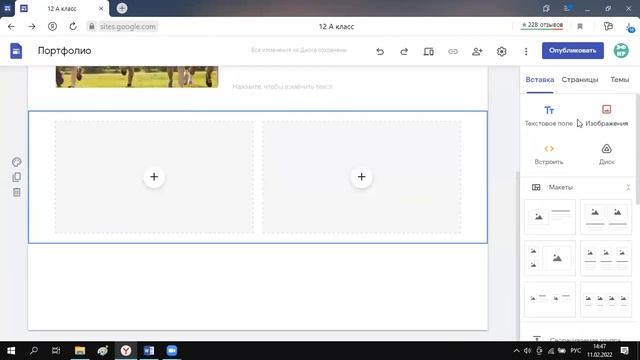Go back in the browser
Image resolution: width=640 pixels, height=360 pixels.
click(x=11, y=27)
